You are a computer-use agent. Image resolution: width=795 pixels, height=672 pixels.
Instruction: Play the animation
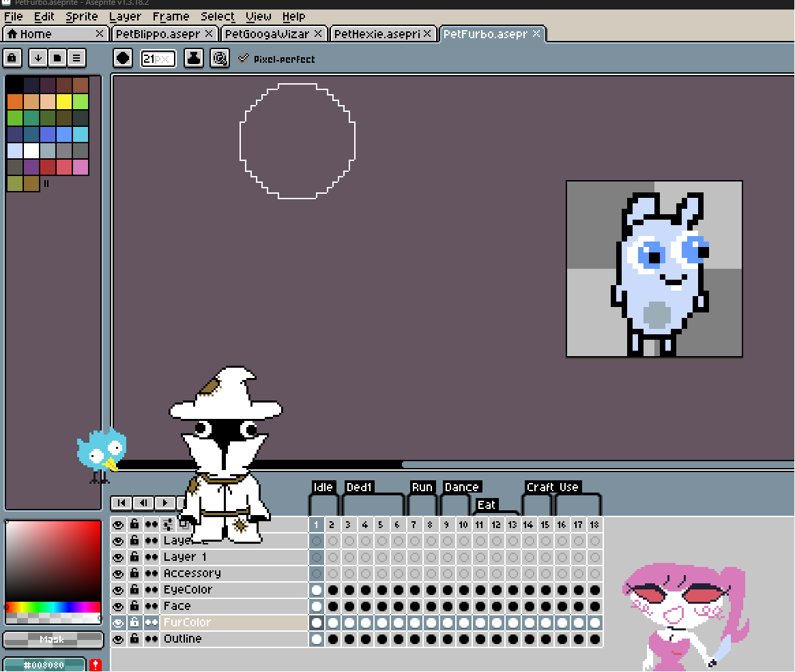tap(164, 503)
